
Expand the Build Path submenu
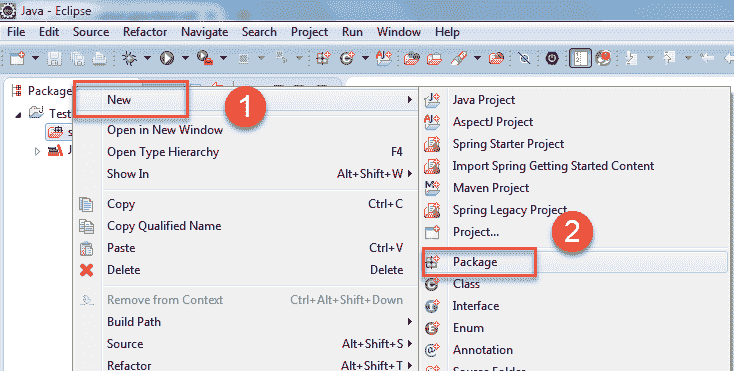[246, 322]
